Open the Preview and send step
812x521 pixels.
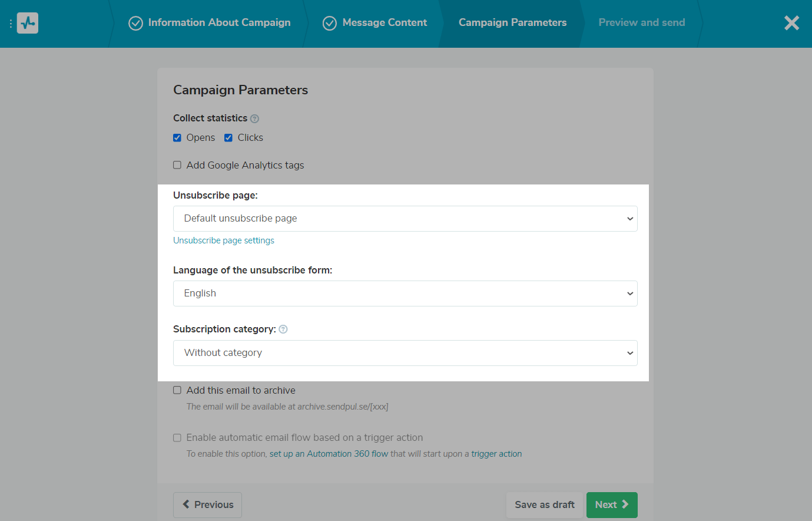click(x=641, y=22)
